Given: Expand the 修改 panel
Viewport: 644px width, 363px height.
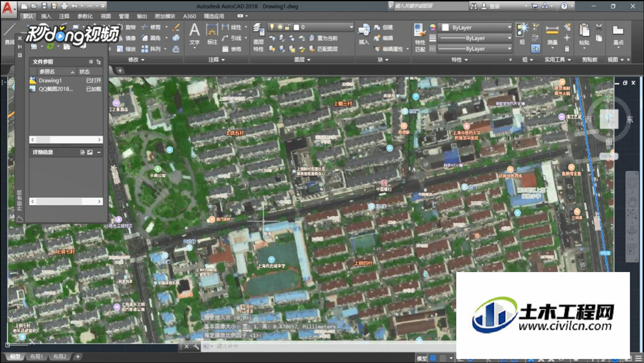Looking at the screenshot, I should [x=136, y=60].
